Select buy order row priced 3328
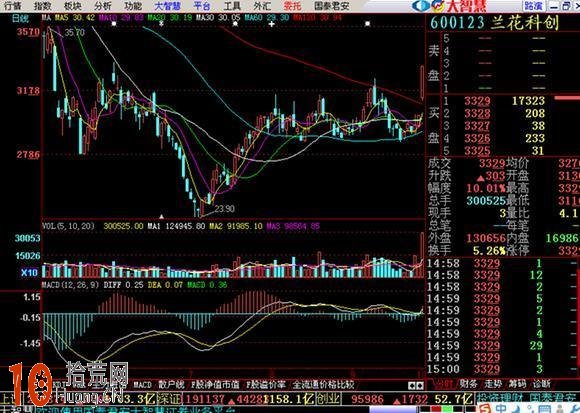 [504, 113]
